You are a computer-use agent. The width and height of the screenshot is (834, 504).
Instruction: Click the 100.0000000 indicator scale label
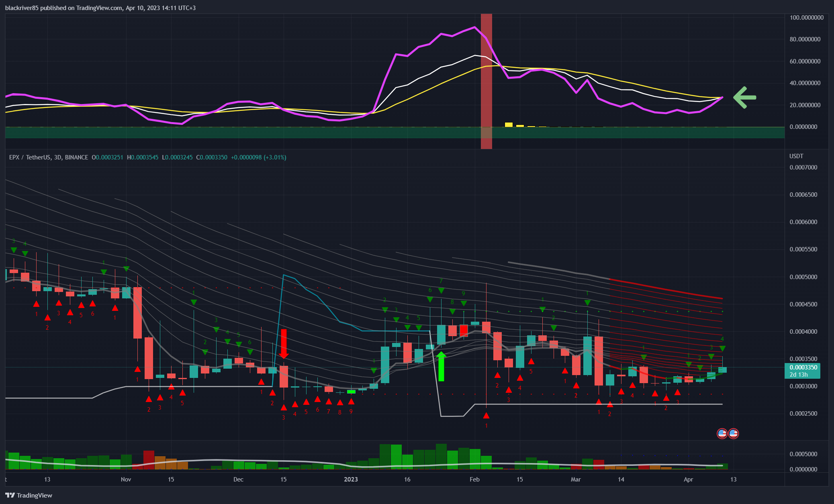pyautogui.click(x=807, y=18)
